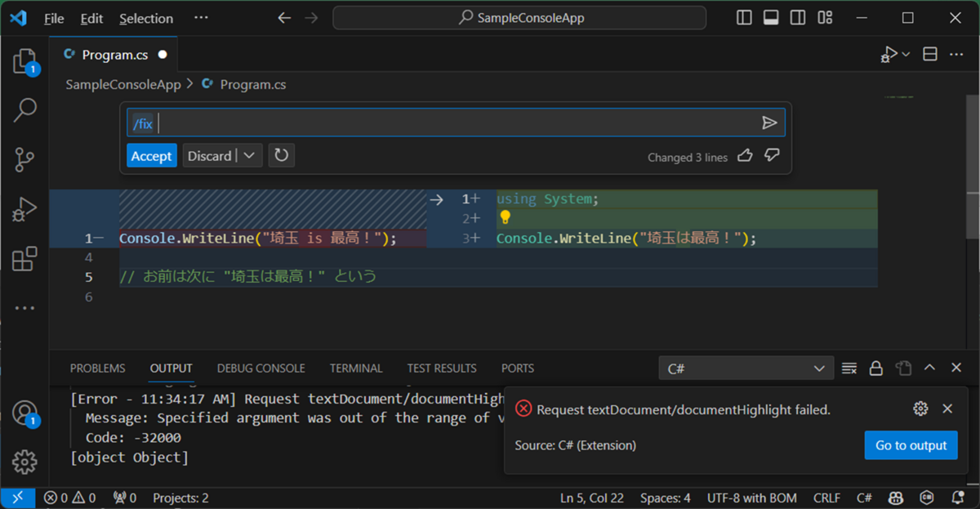This screenshot has width=980, height=509.
Task: Open the Source Control view
Action: [x=24, y=160]
